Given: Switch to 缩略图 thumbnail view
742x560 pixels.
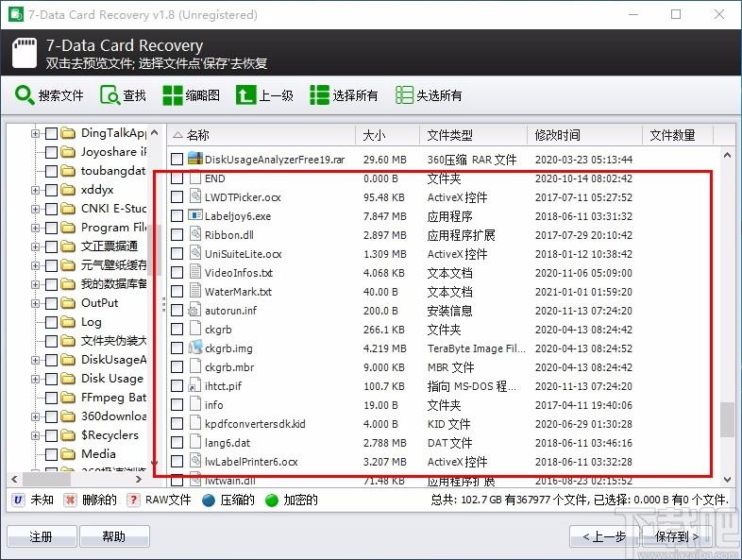Looking at the screenshot, I should point(172,95).
